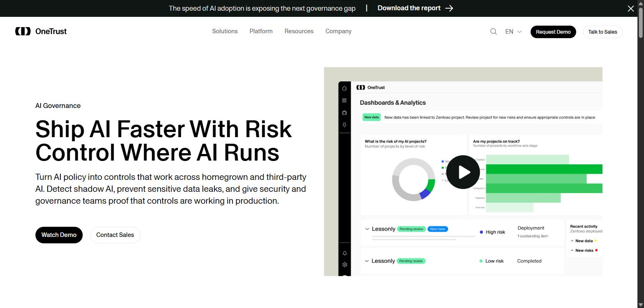Viewport: 644px width, 308px height.
Task: Click the green New data badge
Action: tap(371, 117)
